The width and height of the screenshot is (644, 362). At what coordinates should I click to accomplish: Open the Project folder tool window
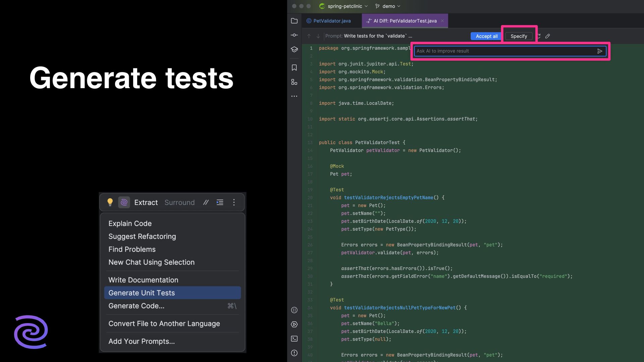(294, 21)
